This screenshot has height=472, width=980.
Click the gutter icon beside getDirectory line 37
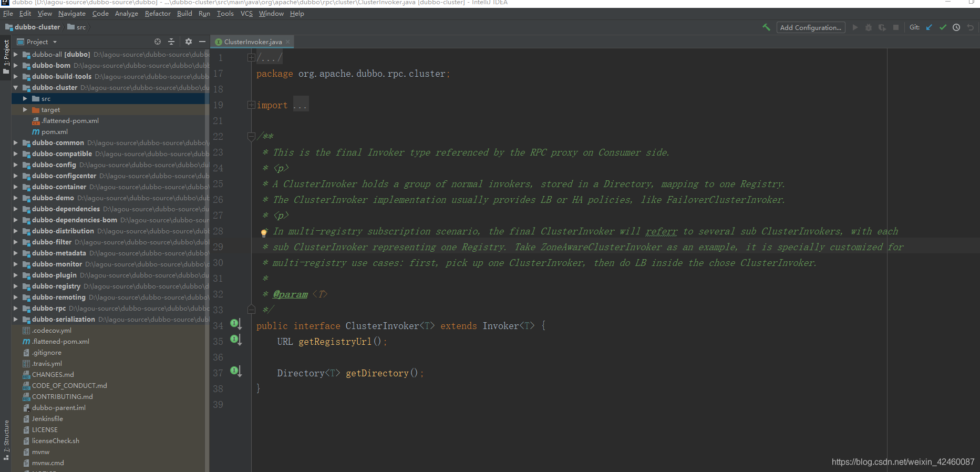coord(236,371)
